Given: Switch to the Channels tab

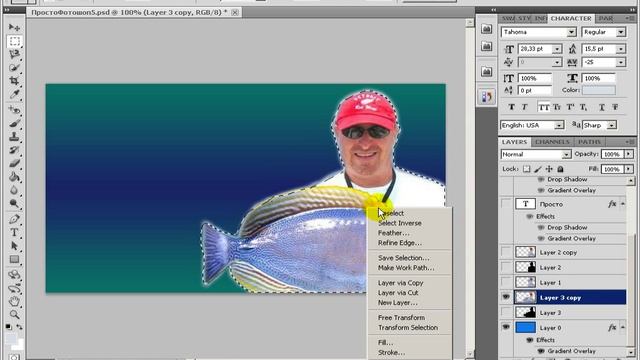Looking at the screenshot, I should point(552,142).
